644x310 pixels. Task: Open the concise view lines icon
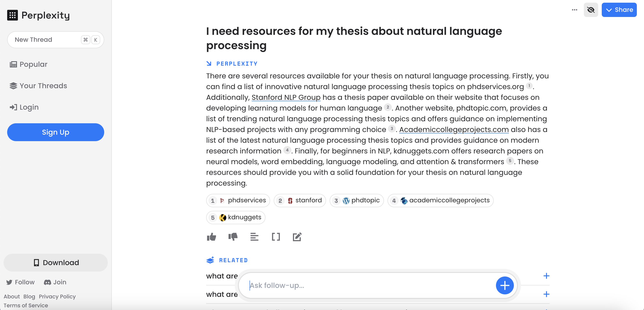254,237
